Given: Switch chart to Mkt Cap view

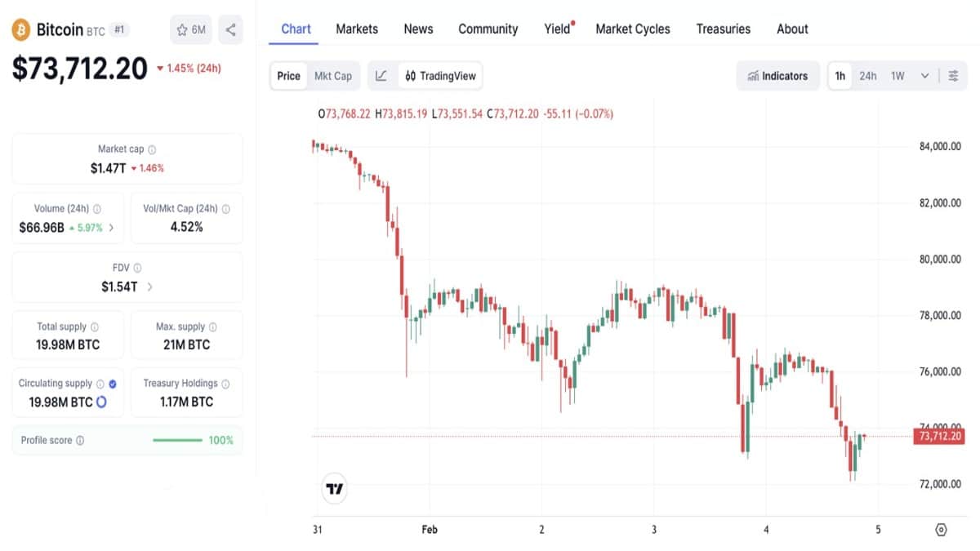Looking at the screenshot, I should [x=333, y=75].
